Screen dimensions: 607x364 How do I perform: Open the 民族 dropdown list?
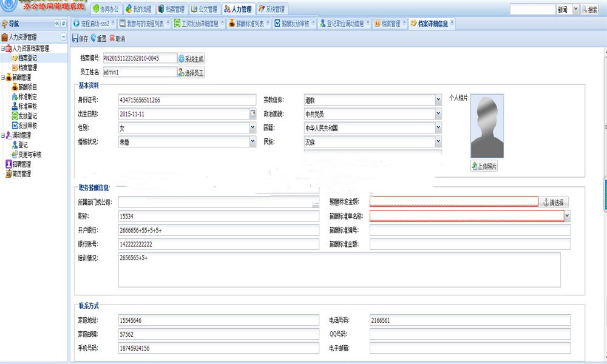(x=438, y=142)
